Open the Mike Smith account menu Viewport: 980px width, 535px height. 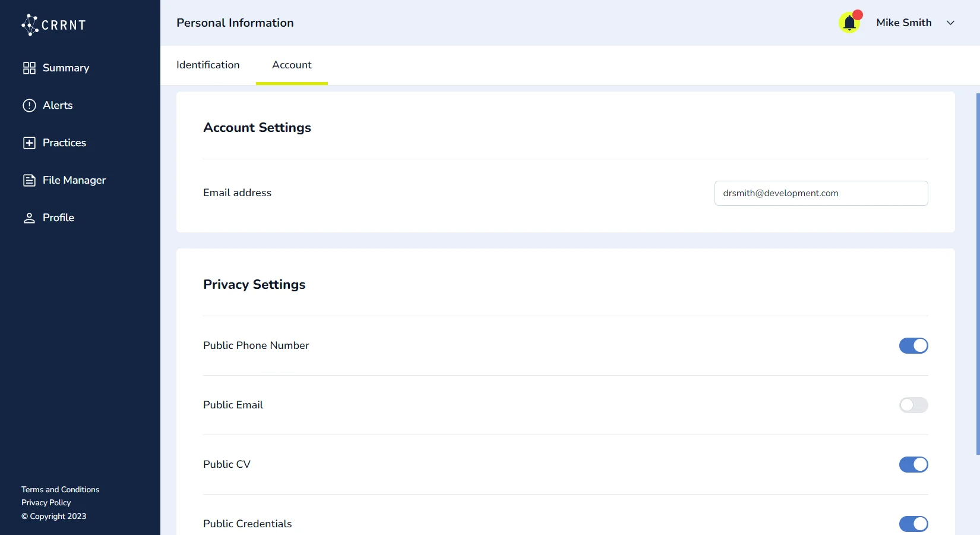(x=903, y=23)
